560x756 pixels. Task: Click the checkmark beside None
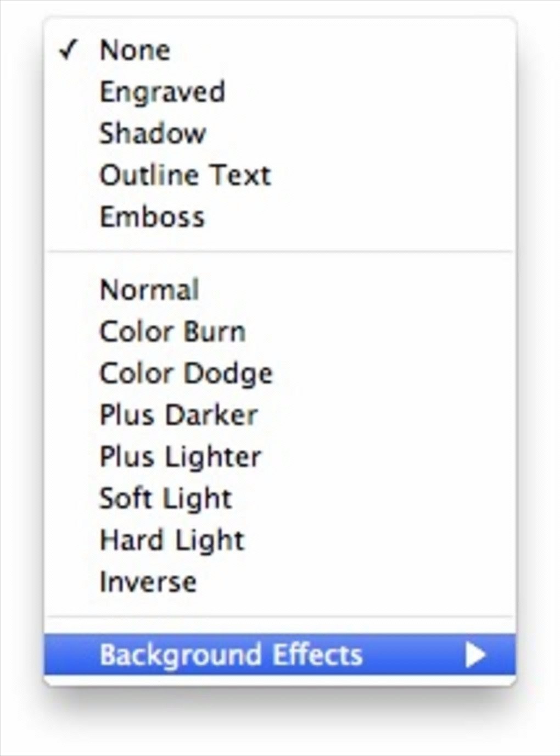pyautogui.click(x=68, y=51)
